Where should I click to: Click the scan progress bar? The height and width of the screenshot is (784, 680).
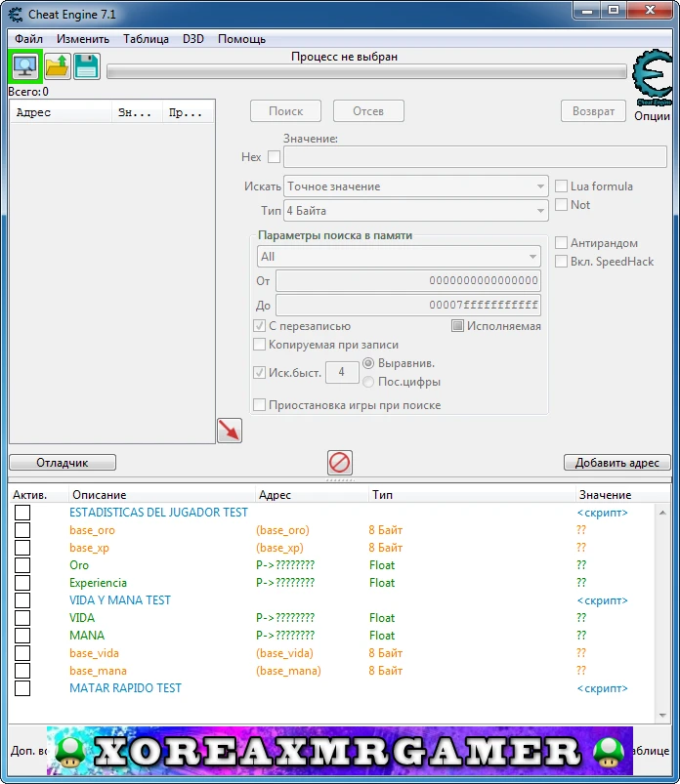point(366,72)
